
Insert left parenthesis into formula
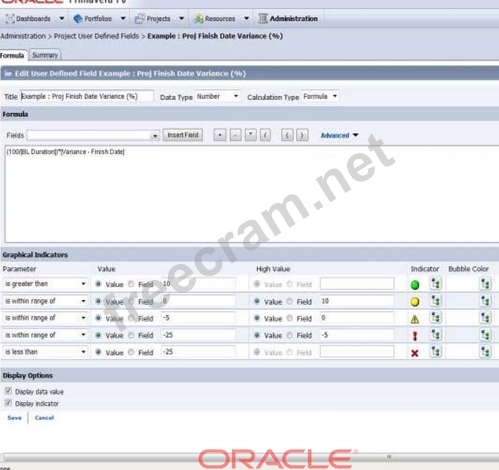(287, 135)
